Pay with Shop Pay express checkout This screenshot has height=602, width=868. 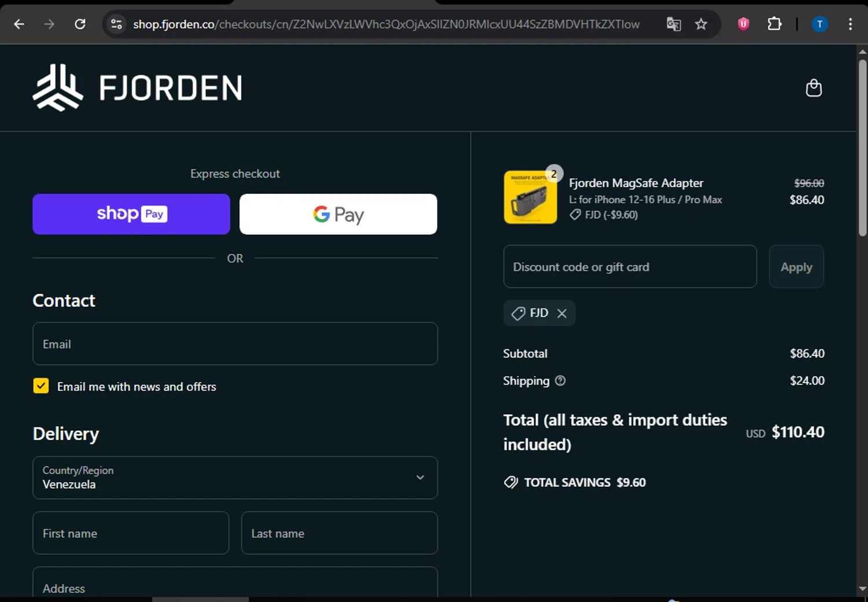(131, 214)
